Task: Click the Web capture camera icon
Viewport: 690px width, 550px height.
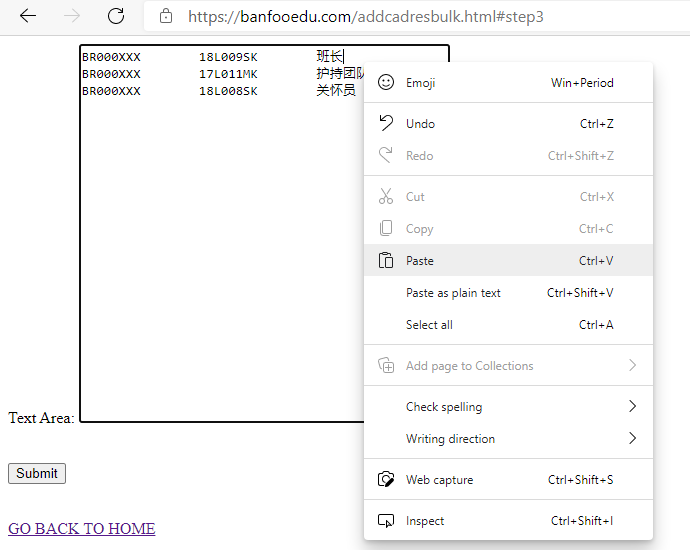Action: click(x=386, y=480)
